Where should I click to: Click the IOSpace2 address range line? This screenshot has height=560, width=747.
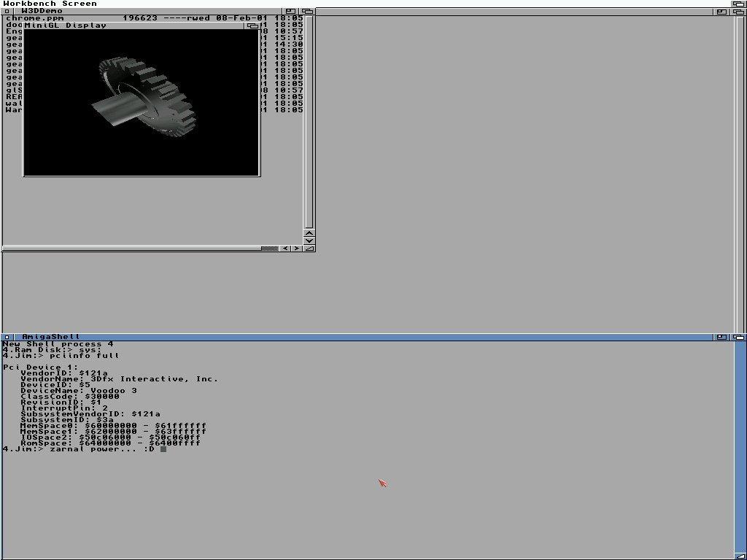click(111, 437)
